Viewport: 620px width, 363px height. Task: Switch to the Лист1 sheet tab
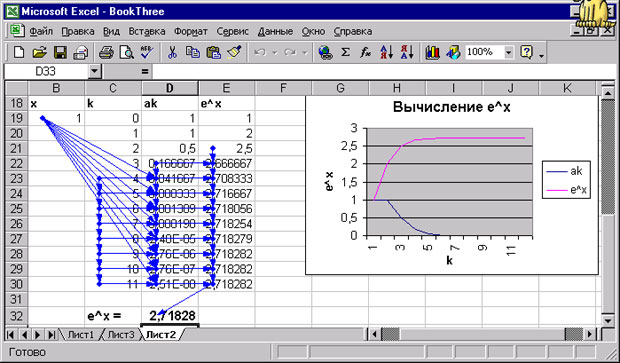(81, 335)
